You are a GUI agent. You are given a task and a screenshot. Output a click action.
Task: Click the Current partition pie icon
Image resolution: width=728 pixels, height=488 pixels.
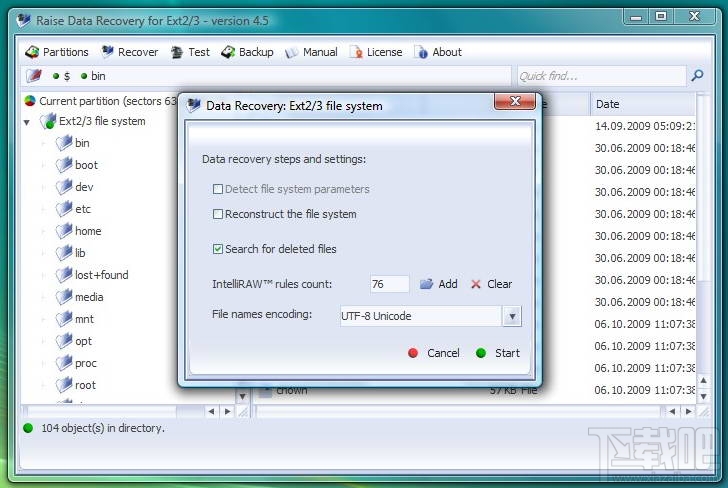pos(30,101)
